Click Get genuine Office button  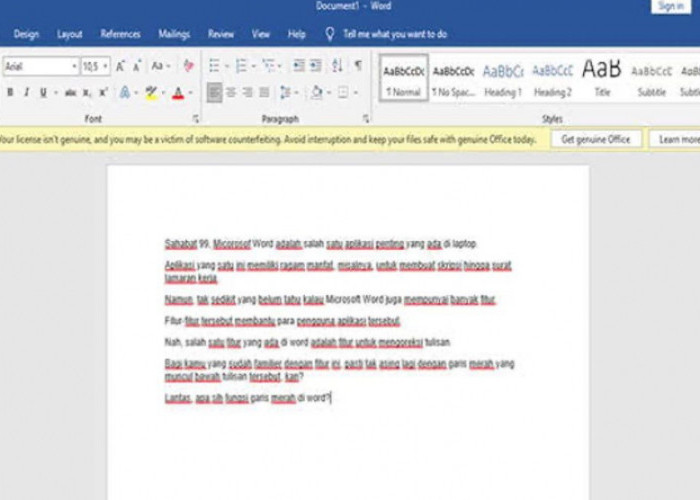point(596,139)
